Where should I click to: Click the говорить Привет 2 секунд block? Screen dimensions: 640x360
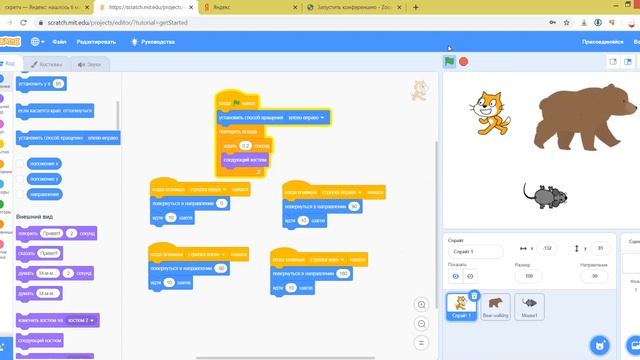pos(56,233)
